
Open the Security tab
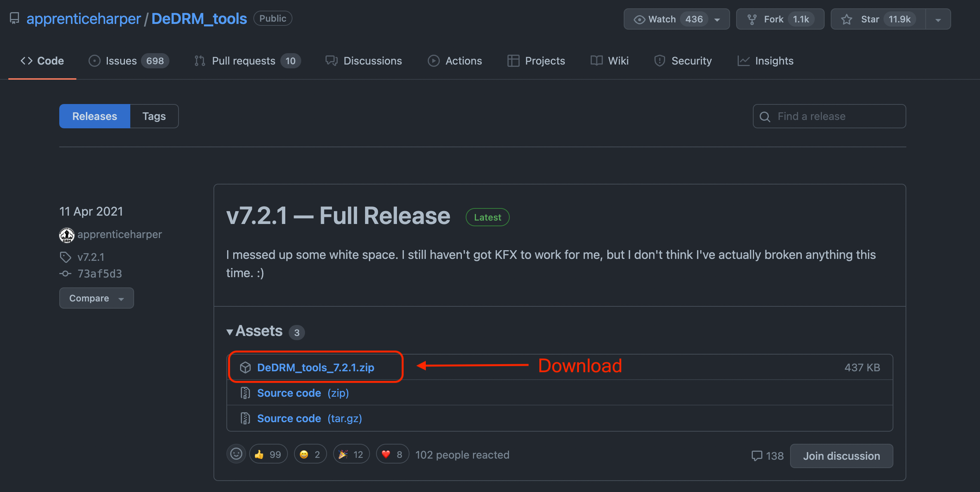[x=683, y=61]
